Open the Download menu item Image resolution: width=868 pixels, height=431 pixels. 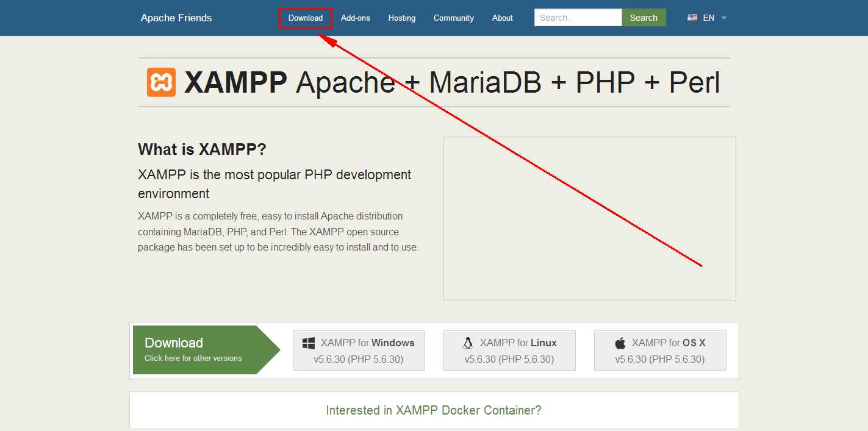tap(306, 18)
